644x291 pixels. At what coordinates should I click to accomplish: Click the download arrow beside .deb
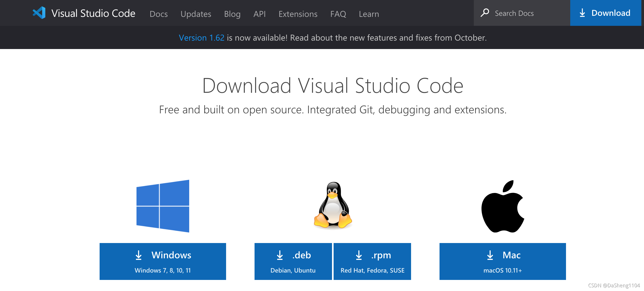[x=280, y=255]
